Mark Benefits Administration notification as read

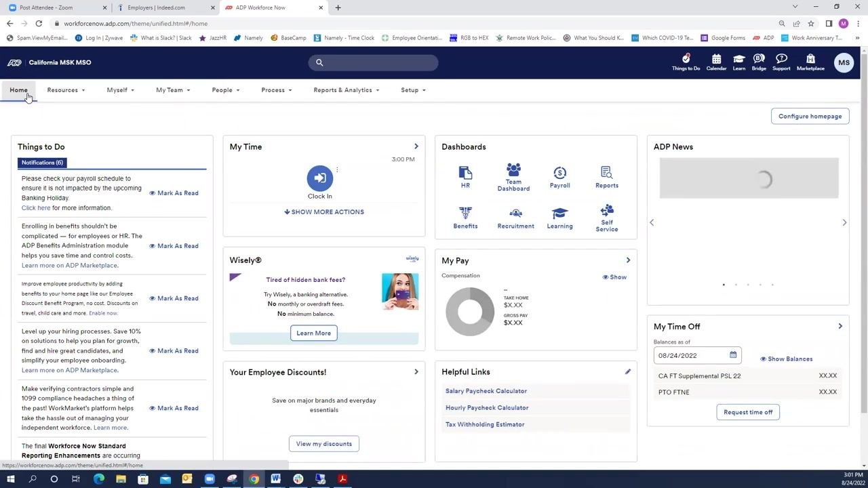pos(174,246)
